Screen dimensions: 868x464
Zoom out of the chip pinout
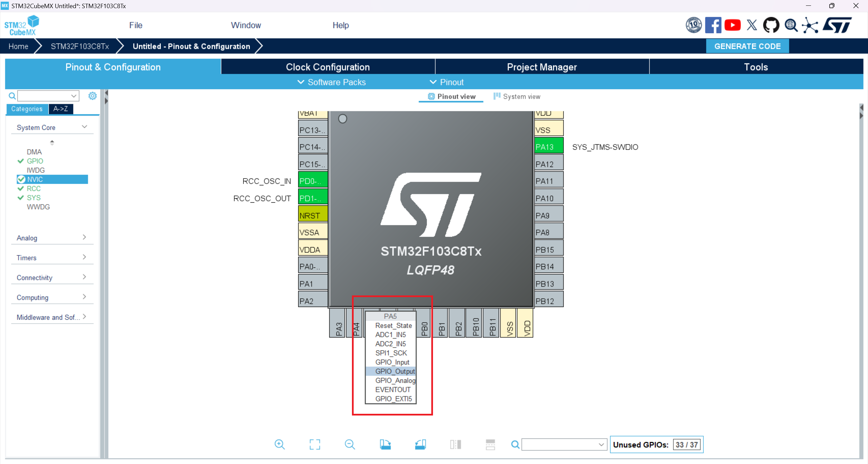[x=350, y=444]
